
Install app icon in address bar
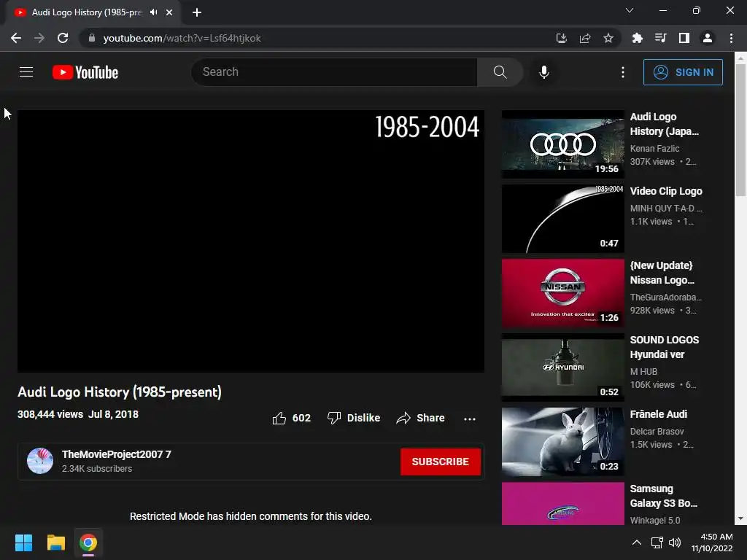(x=562, y=38)
